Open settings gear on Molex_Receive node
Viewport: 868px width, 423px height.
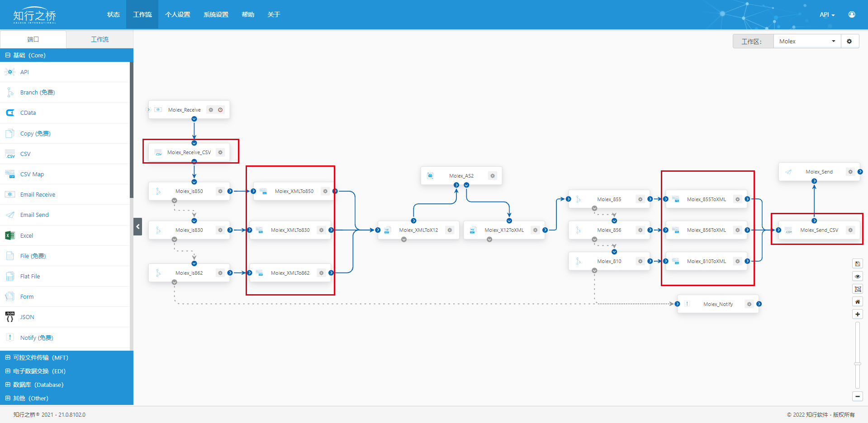[x=211, y=110]
